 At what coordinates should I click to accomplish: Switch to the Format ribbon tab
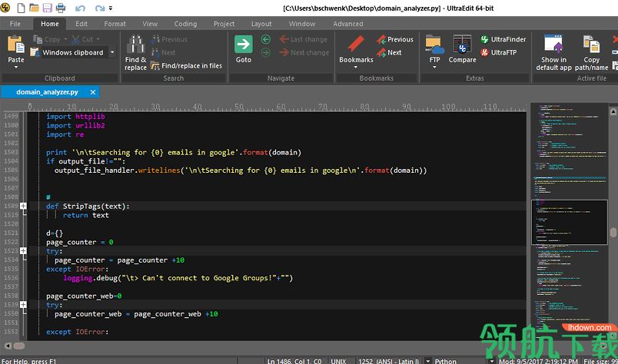[x=115, y=24]
